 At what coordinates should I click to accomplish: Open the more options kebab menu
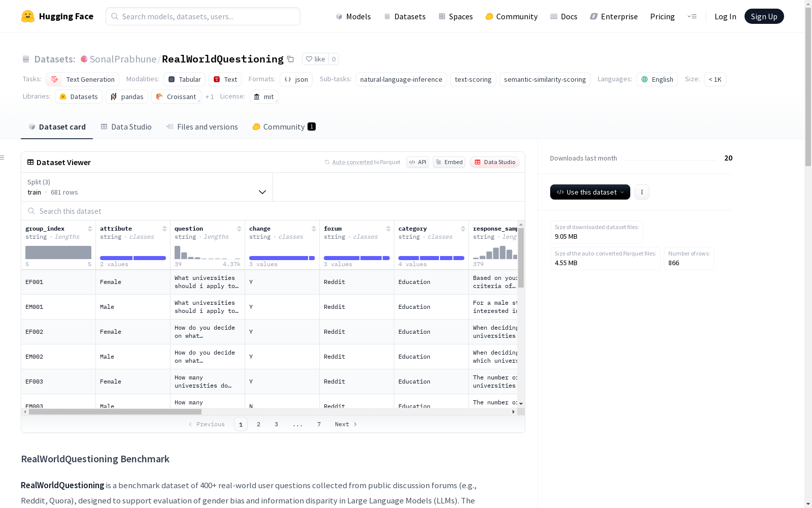[x=642, y=192]
